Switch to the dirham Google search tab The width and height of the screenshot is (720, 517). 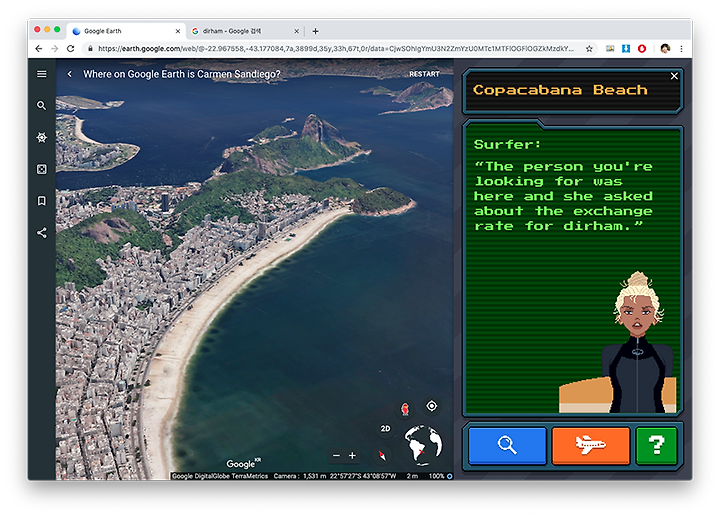click(246, 31)
